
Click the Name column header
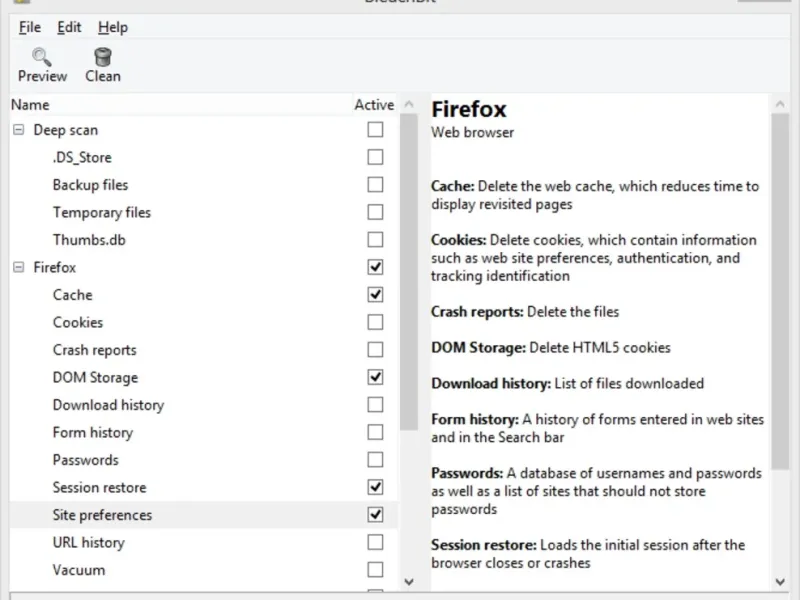click(x=181, y=105)
